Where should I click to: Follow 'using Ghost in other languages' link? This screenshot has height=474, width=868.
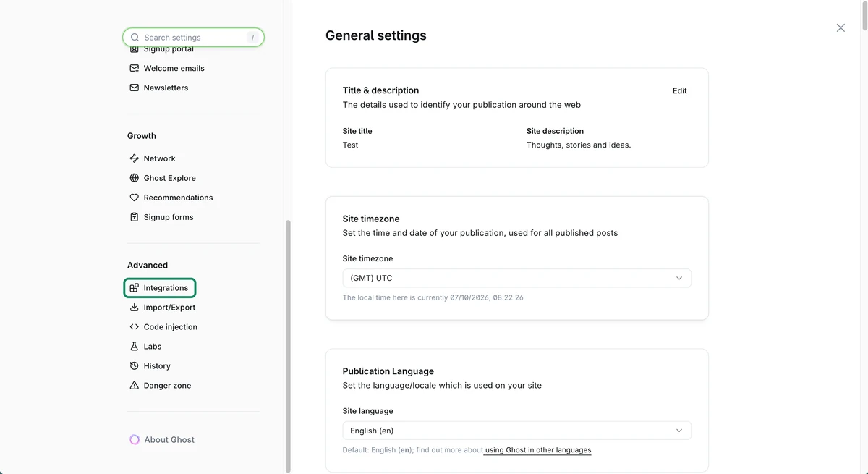(x=538, y=450)
